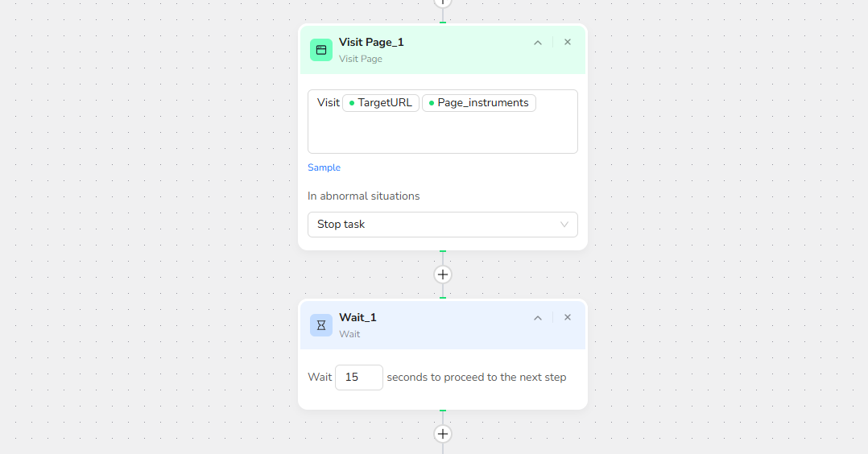Viewport: 868px width, 454px height.
Task: Click the blue hourglass Wait icon
Action: (x=321, y=325)
